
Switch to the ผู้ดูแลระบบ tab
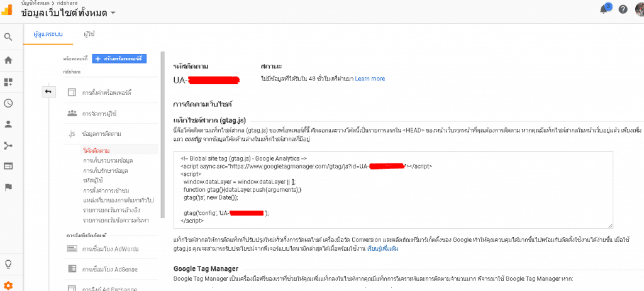coord(48,34)
